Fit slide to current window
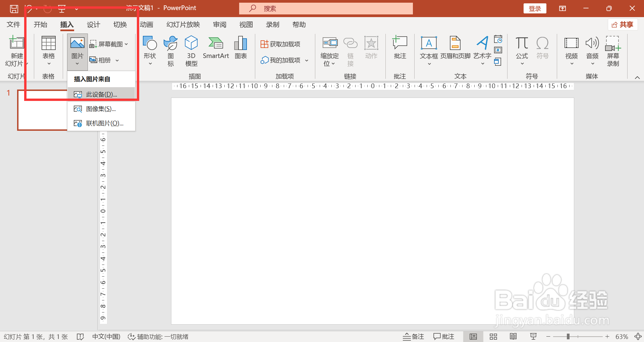 [638, 337]
